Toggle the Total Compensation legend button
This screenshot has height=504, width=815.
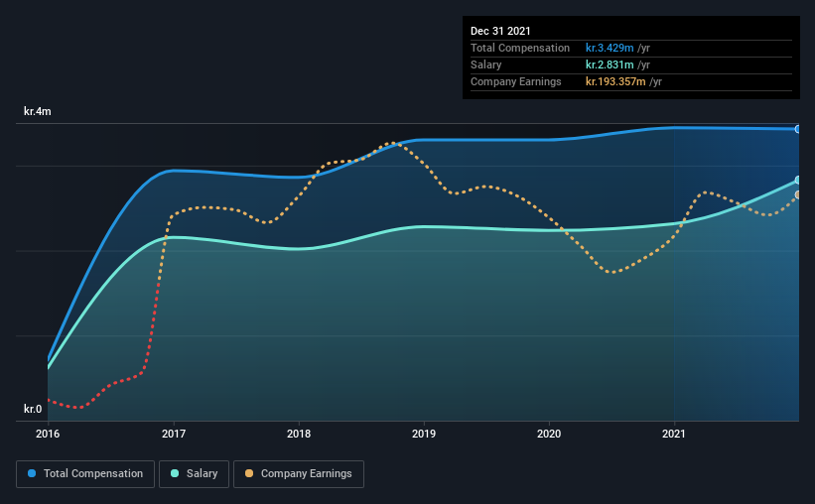pyautogui.click(x=85, y=474)
